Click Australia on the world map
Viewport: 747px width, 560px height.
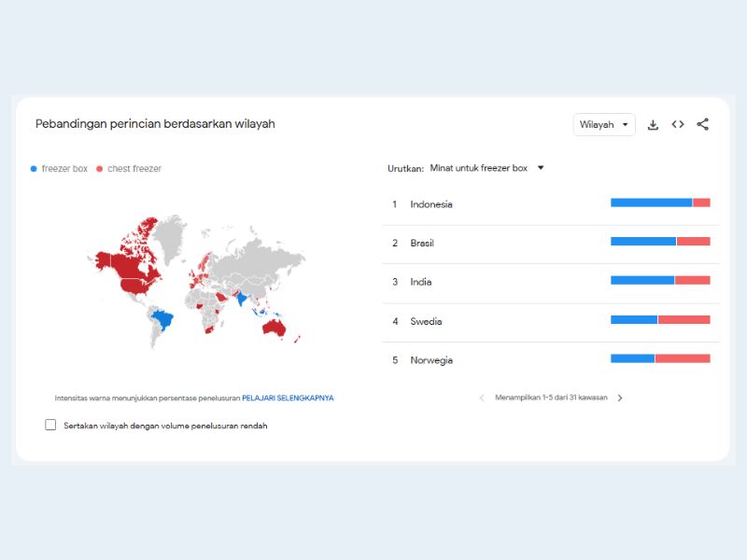tap(274, 327)
